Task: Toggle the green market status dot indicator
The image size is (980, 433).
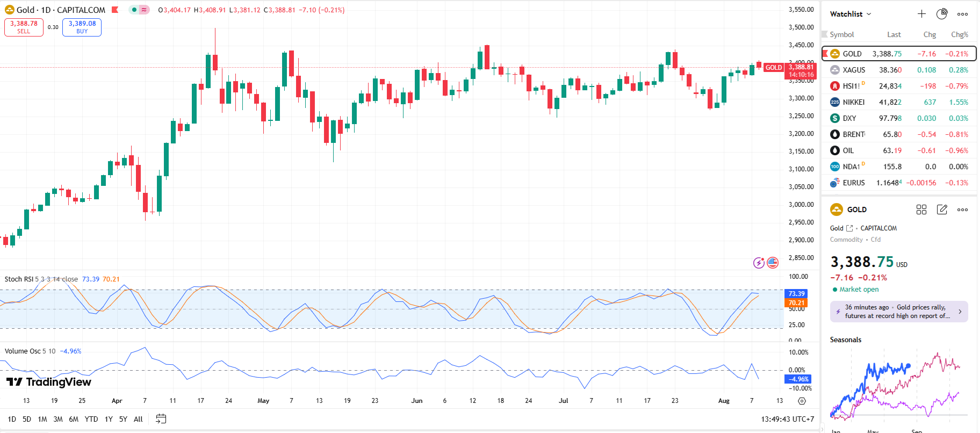Action: [x=134, y=10]
